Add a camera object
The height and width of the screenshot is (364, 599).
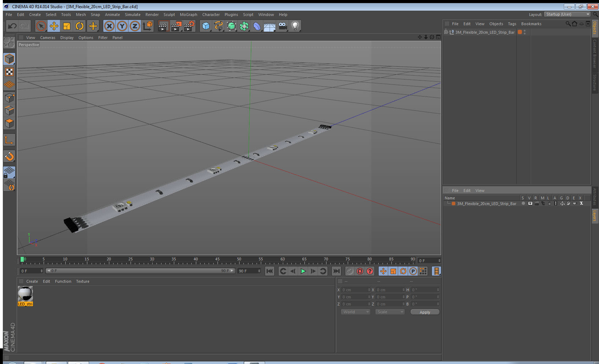click(x=282, y=26)
